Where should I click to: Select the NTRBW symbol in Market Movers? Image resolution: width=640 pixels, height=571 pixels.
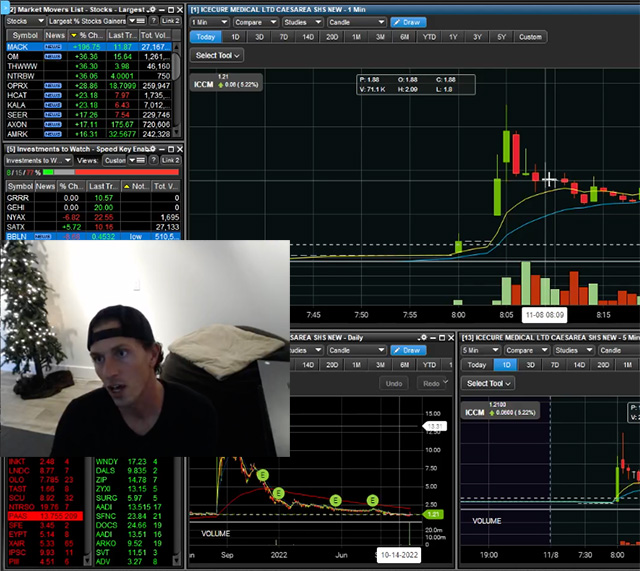click(x=20, y=76)
